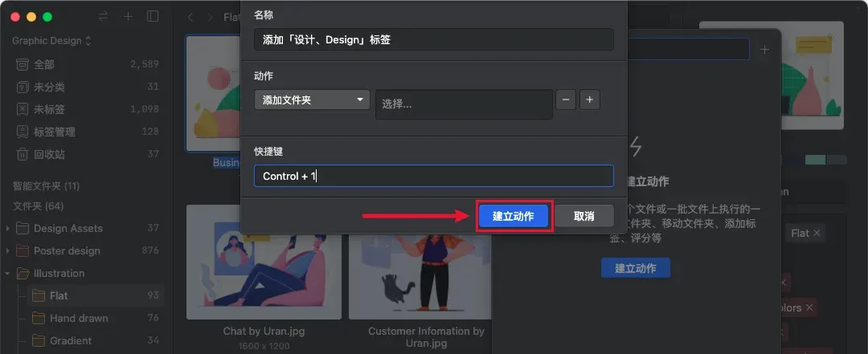
Task: Click the Gradient folder icon
Action: point(39,340)
